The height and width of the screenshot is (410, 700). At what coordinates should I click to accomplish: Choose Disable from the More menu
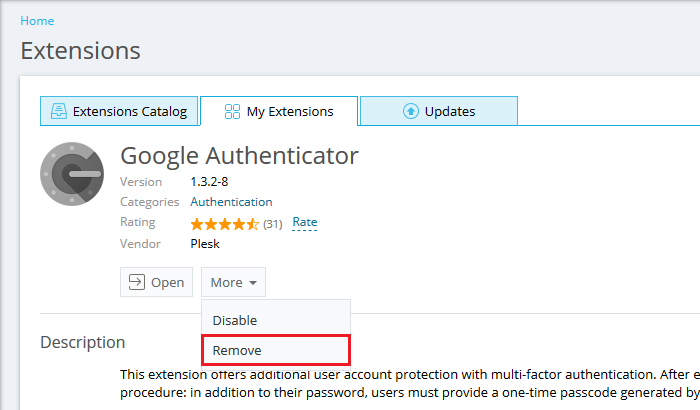tap(276, 320)
